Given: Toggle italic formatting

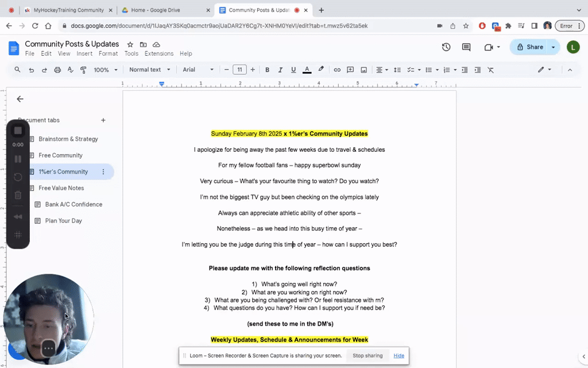Looking at the screenshot, I should (x=280, y=70).
